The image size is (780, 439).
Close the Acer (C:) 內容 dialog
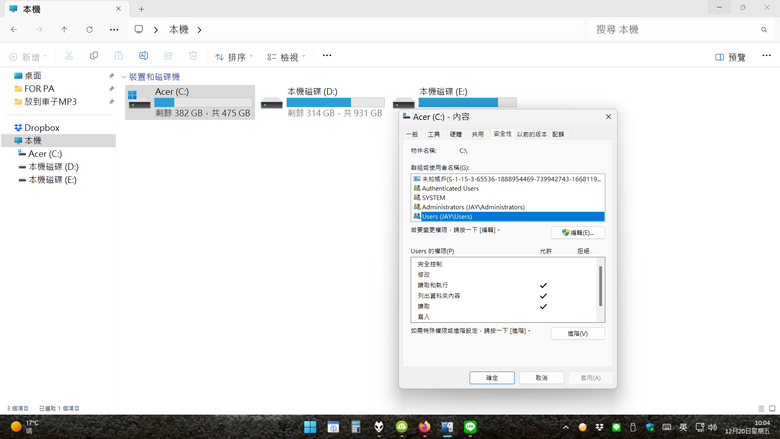click(608, 117)
